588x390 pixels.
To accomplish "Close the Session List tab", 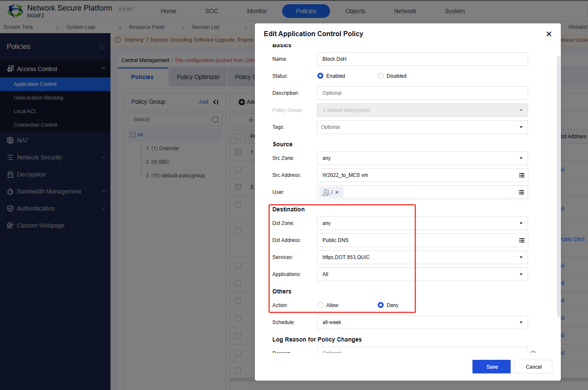I will click(x=246, y=28).
